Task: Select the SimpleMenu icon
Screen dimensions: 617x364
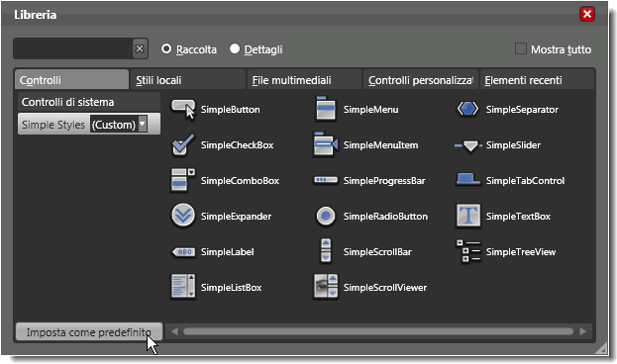Action: [326, 109]
